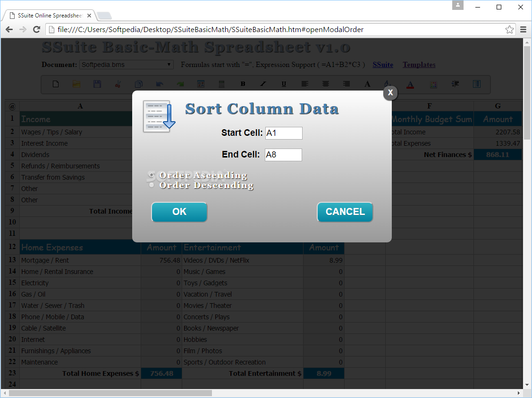
Task: Click the vertical scrollbar down arrow
Action: 527,385
